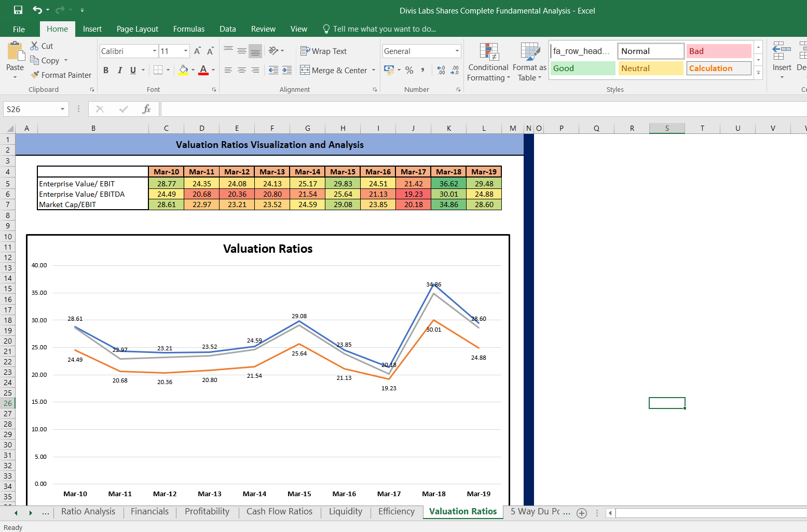Viewport: 807px width, 532px height.
Task: Toggle italic formatting
Action: pos(120,70)
